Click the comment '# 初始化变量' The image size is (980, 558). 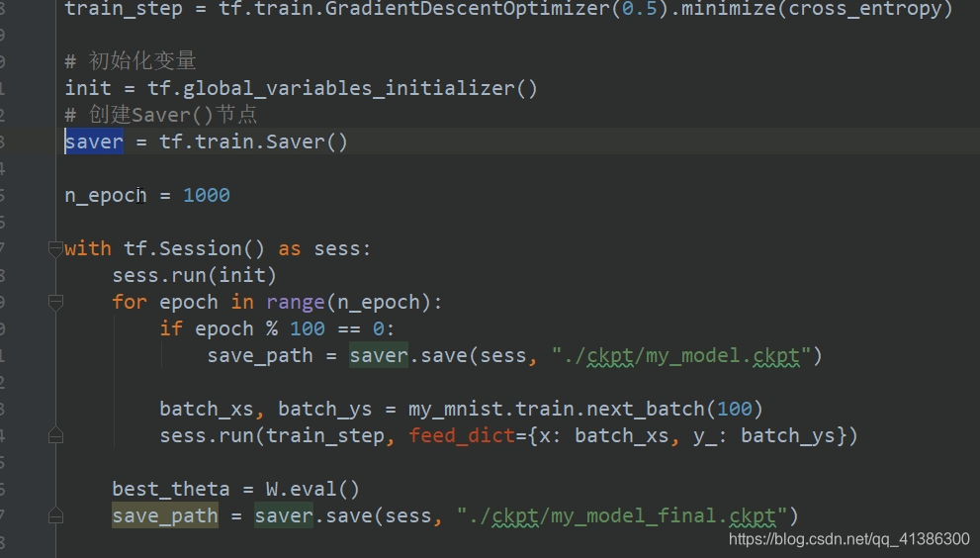pos(131,61)
